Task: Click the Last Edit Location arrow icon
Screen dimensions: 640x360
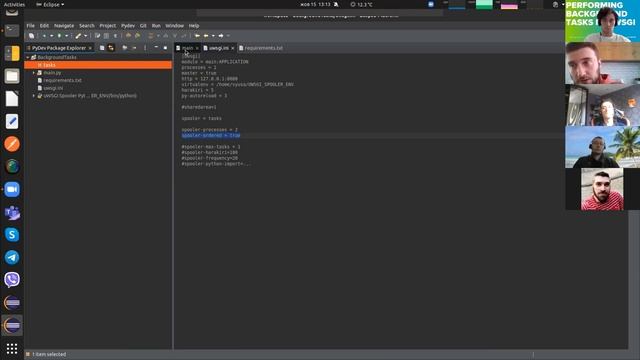Action: [198, 36]
